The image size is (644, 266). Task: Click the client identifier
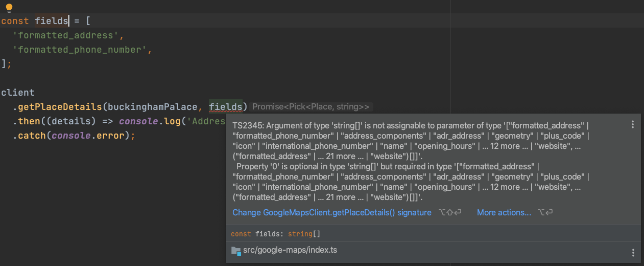tap(18, 93)
